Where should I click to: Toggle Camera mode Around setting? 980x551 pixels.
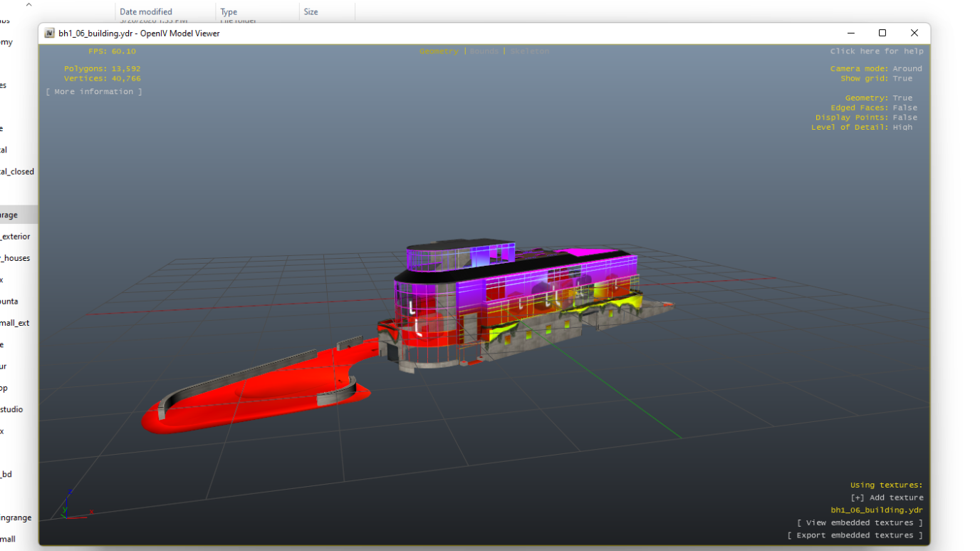[876, 69]
